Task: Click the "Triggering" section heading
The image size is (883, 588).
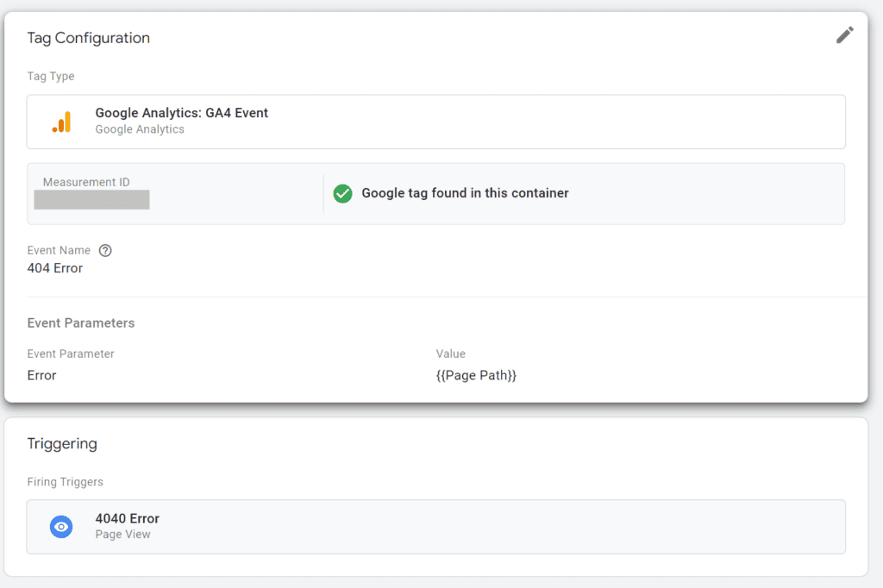Action: pyautogui.click(x=62, y=444)
